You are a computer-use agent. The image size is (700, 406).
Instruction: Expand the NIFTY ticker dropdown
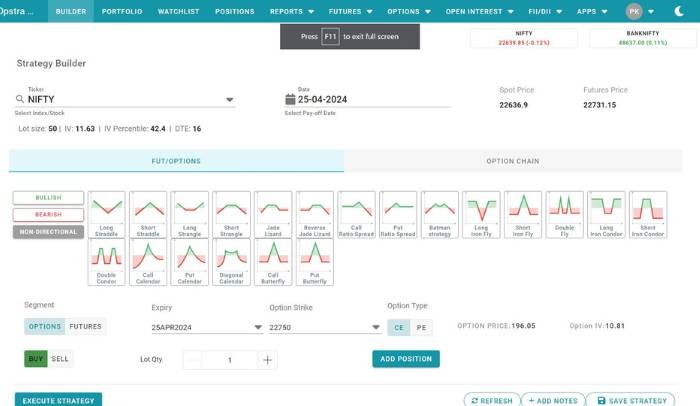pyautogui.click(x=229, y=99)
